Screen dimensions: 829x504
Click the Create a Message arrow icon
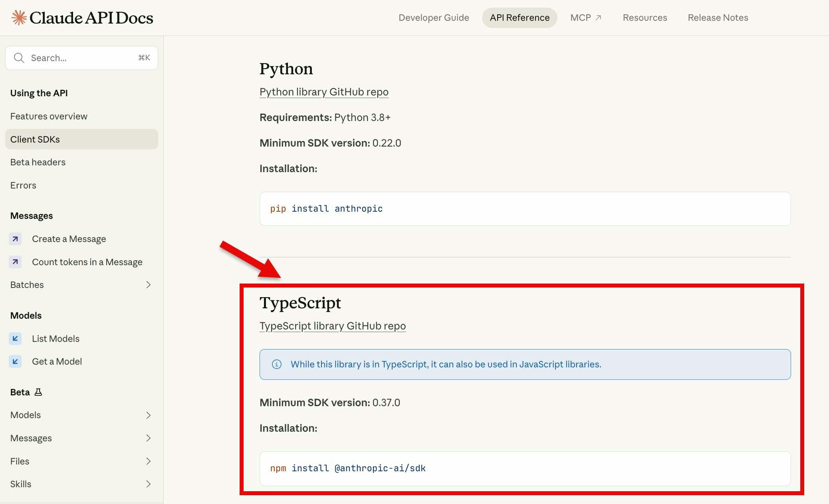click(15, 239)
